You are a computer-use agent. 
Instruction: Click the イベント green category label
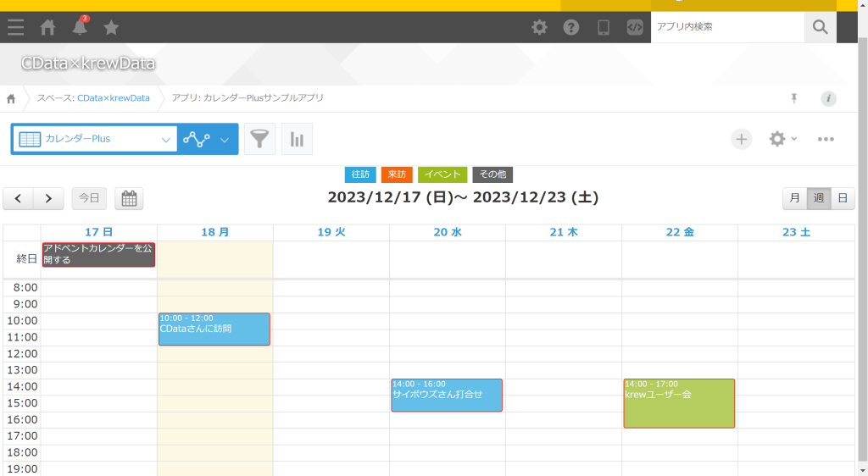coord(442,174)
